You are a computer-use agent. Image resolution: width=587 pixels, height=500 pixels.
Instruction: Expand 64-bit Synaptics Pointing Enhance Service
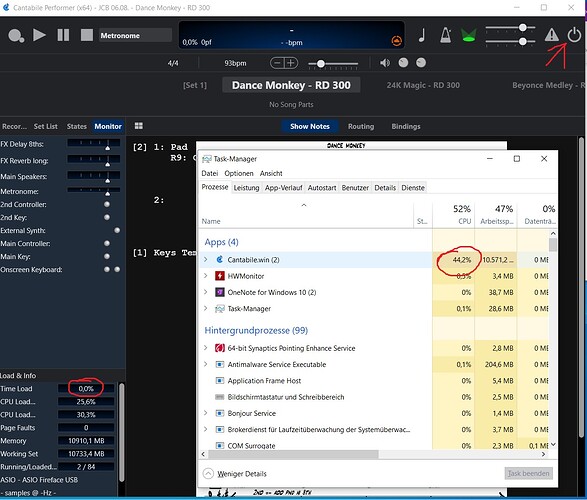click(205, 348)
